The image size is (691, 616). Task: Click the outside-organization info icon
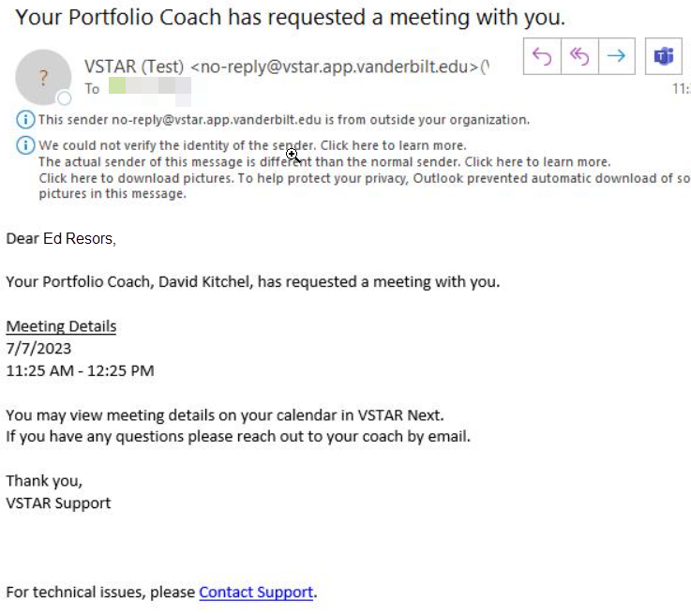click(25, 119)
